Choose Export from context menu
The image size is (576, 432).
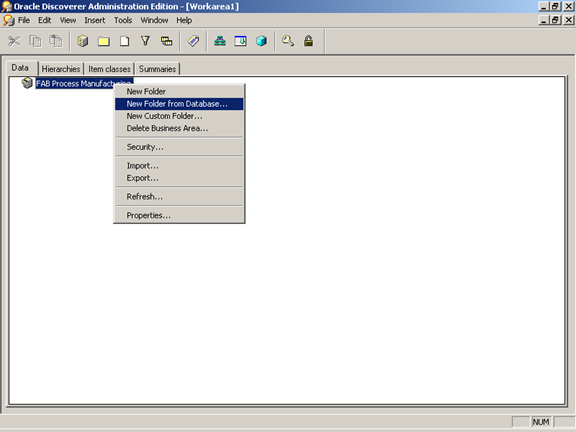[179, 178]
